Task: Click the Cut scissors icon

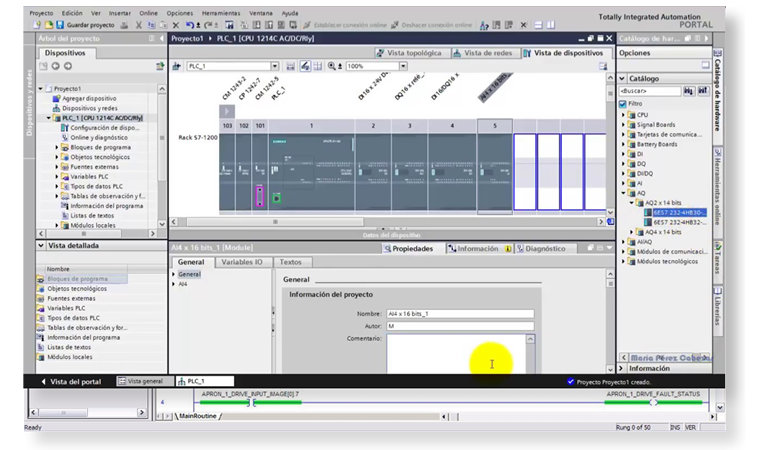Action: coord(139,25)
